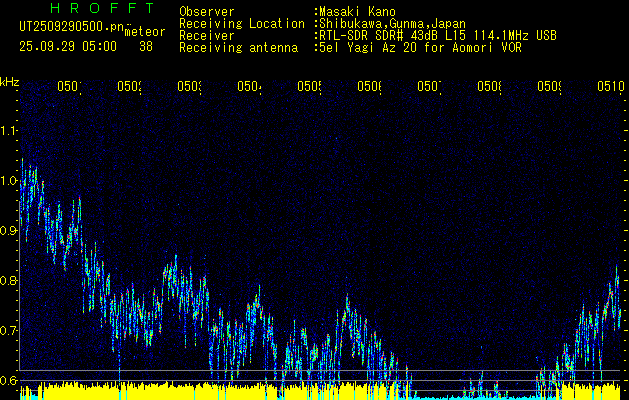
Task: Select '5el Yagi Az 20 for Aomori VOR'
Action: click(x=420, y=48)
